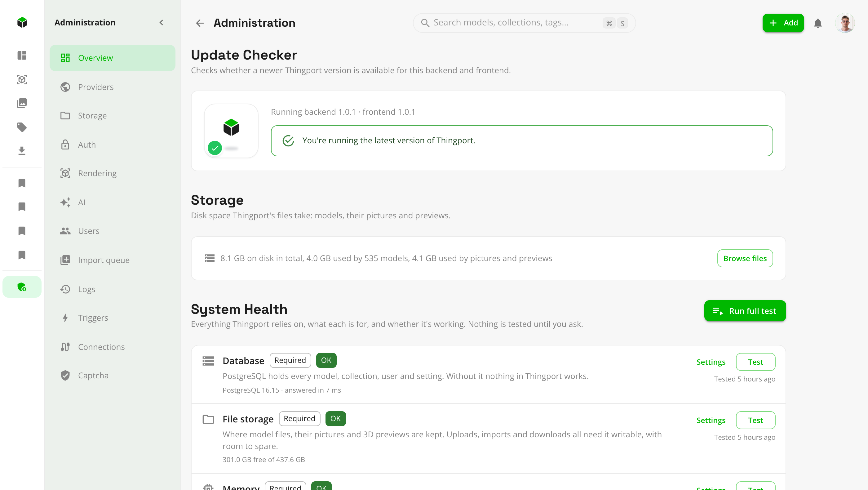The image size is (868, 490).
Task: Go back with the header arrow
Action: point(200,23)
